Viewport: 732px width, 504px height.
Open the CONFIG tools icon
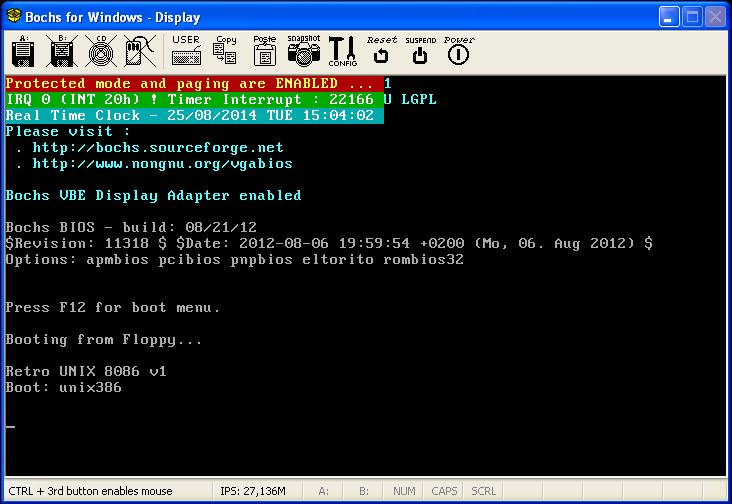(x=342, y=50)
